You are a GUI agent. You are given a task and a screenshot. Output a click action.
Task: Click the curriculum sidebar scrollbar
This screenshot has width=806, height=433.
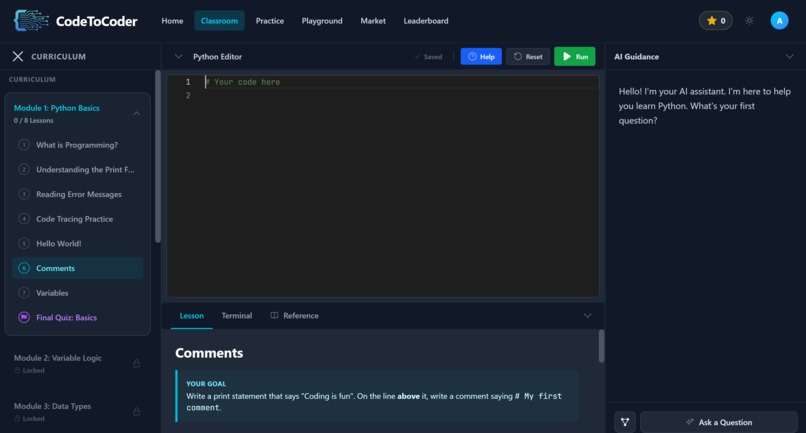(158, 156)
